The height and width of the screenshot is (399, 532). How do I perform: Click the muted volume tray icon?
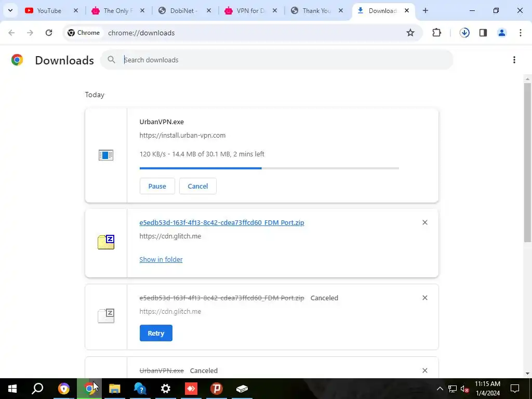pyautogui.click(x=465, y=389)
